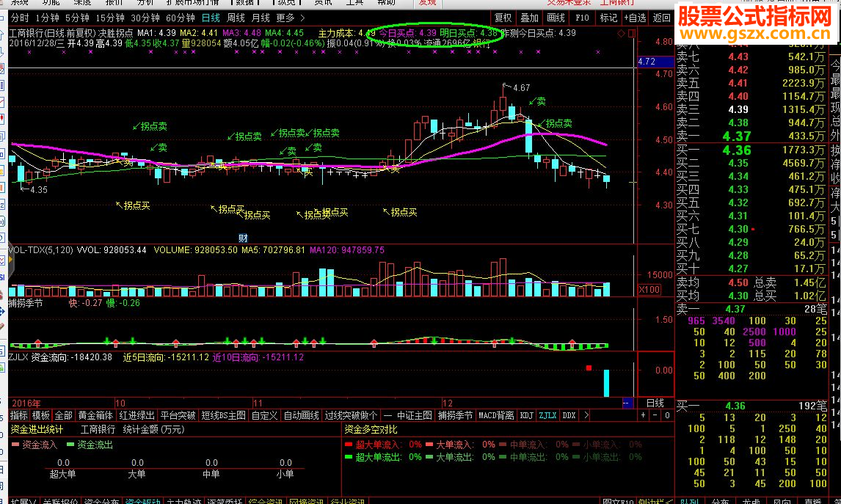The width and height of the screenshot is (841, 504).
Task: Click the 复权 adjustment button
Action: (x=503, y=18)
